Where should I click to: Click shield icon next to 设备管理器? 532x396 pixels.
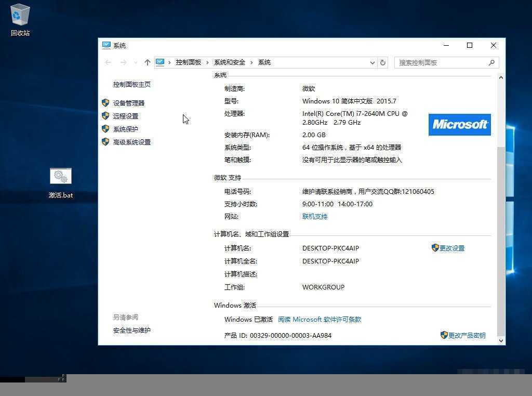(x=105, y=103)
